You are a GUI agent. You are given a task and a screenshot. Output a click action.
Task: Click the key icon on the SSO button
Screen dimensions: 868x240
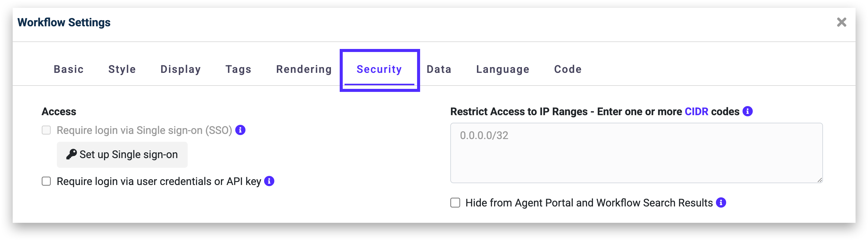(71, 154)
